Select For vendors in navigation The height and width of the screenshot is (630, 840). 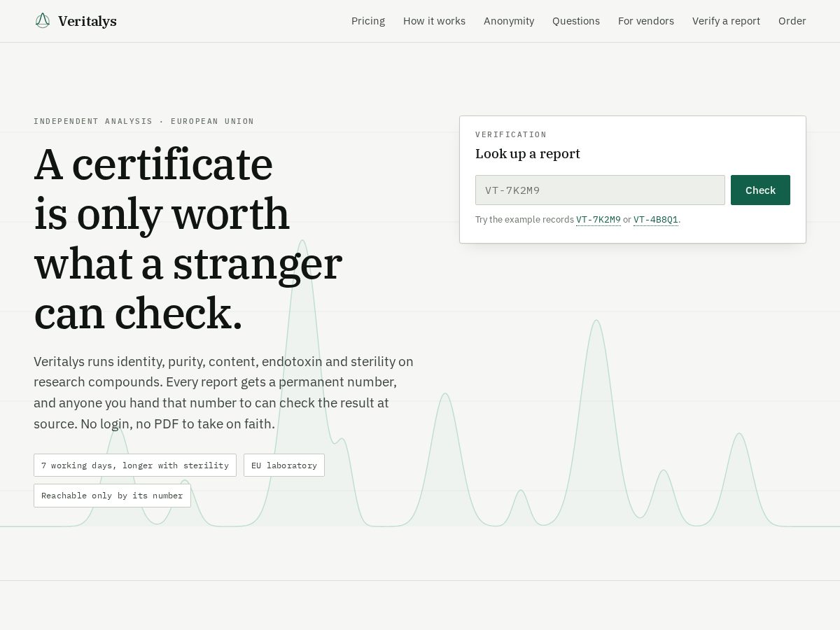pos(646,21)
